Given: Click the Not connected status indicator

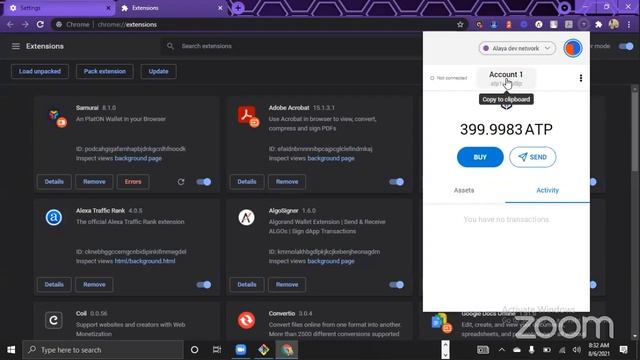Looking at the screenshot, I should [449, 78].
